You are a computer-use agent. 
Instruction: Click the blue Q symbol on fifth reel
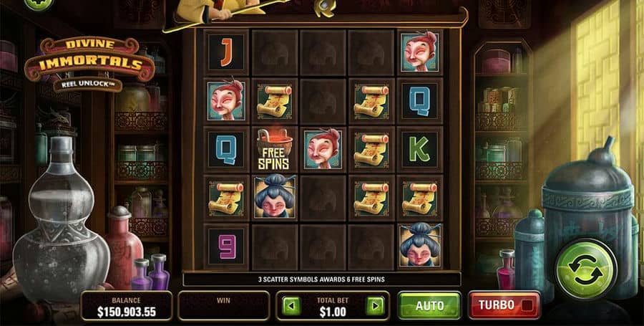420,101
